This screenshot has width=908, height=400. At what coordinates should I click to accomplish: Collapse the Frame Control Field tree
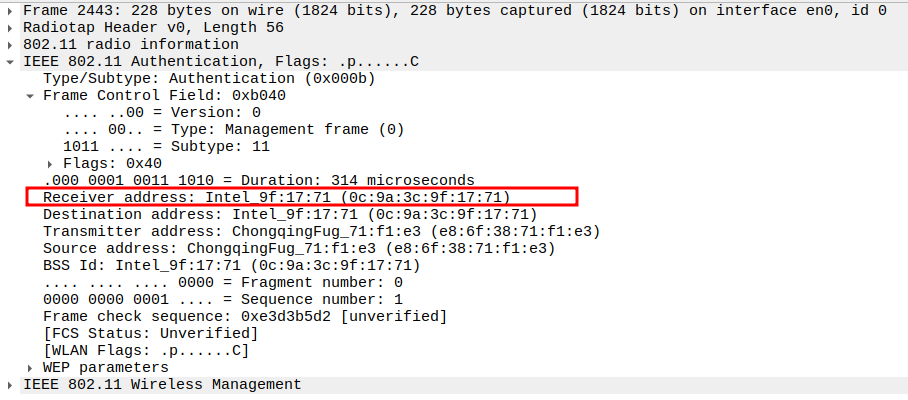coord(31,96)
